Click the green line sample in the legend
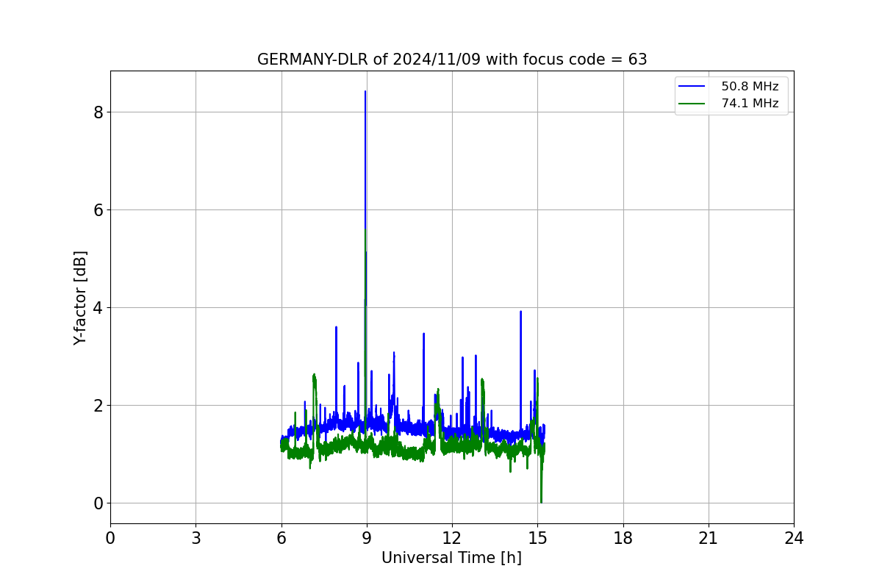 click(x=692, y=104)
